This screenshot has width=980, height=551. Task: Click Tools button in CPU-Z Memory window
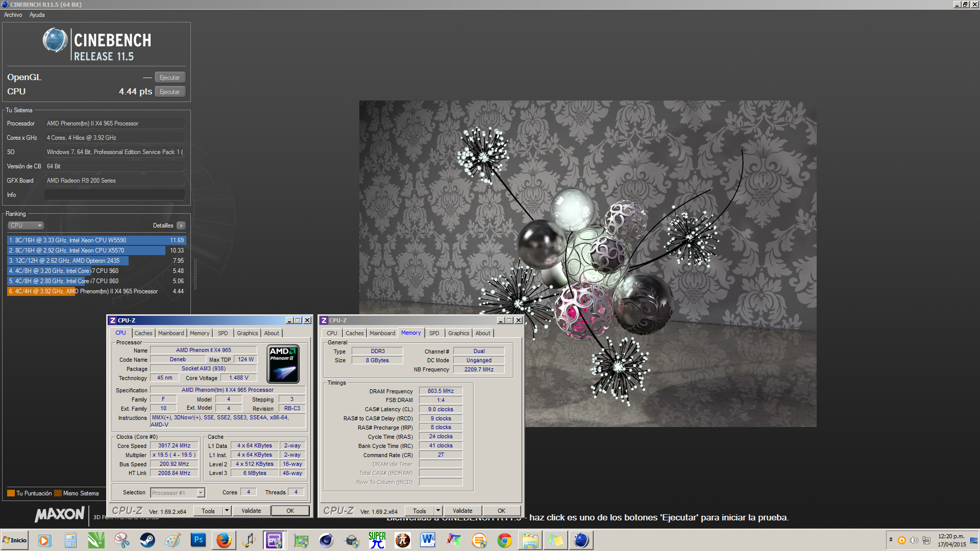pos(420,511)
